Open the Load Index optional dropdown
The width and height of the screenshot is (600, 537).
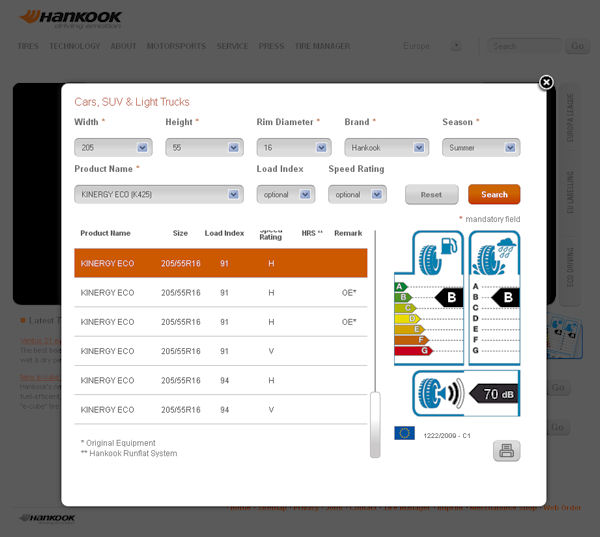tap(286, 194)
